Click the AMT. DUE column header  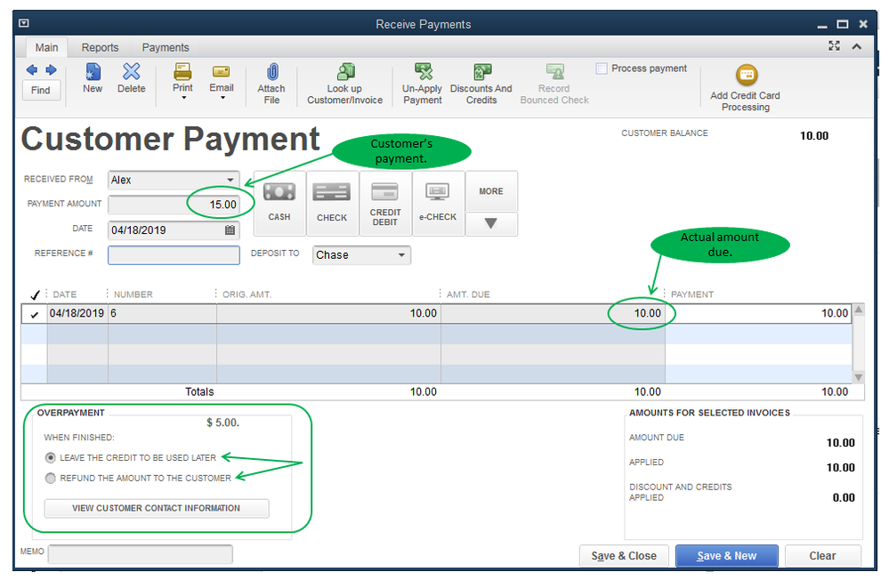click(468, 294)
